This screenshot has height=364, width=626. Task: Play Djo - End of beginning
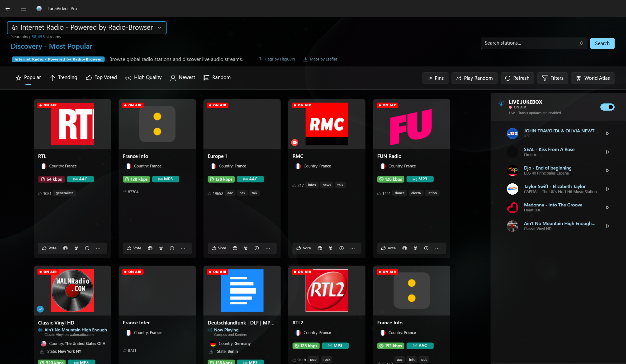pyautogui.click(x=608, y=171)
